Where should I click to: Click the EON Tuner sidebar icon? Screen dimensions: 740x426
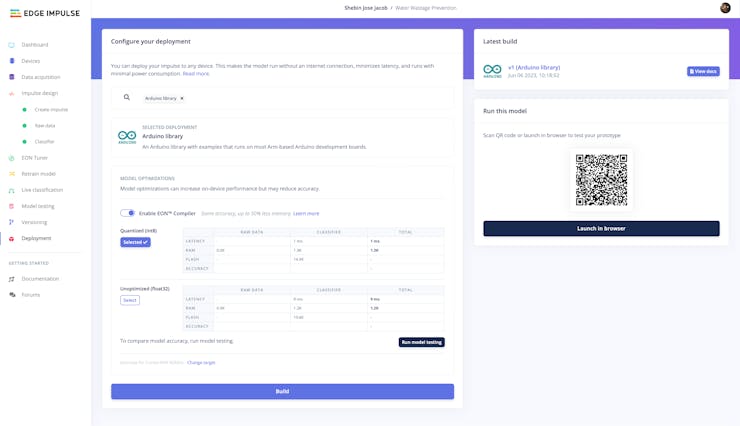click(x=12, y=158)
